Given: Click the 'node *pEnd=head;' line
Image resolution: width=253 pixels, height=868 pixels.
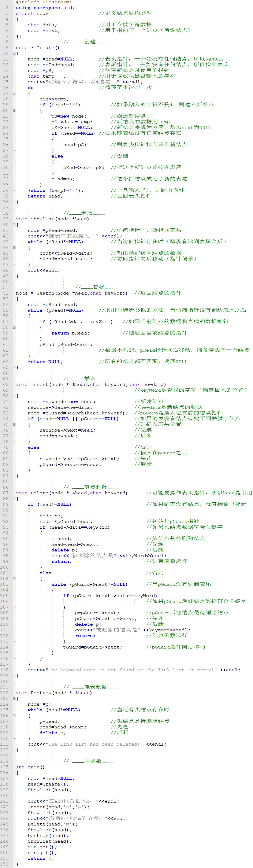Looking at the screenshot, I should (x=51, y=65).
